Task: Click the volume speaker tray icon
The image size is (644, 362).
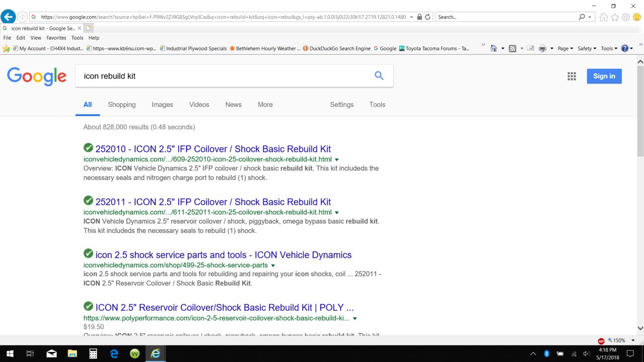Action: 586,353
